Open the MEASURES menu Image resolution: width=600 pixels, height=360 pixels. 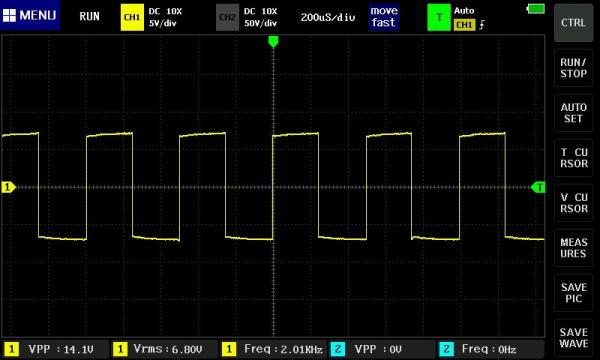tap(573, 248)
